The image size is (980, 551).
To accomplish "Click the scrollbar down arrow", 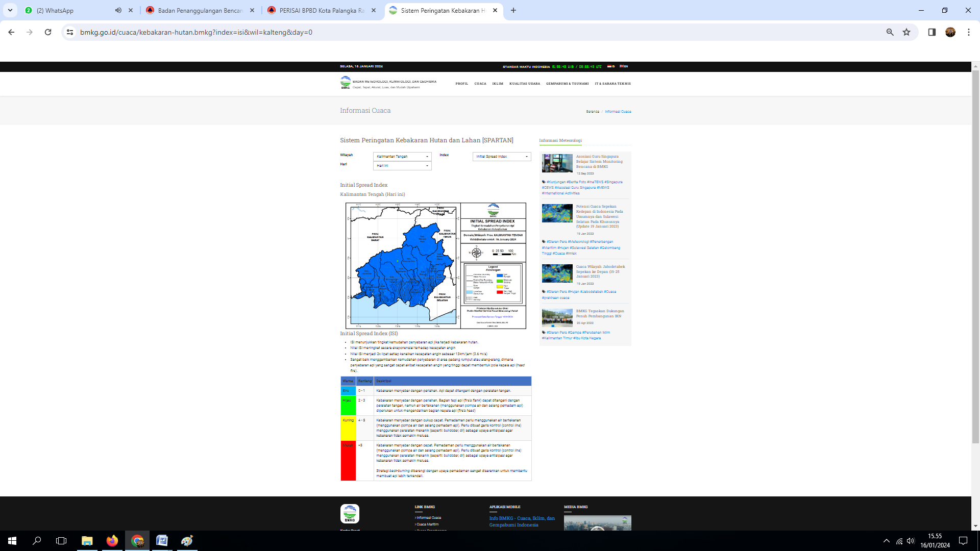I will pyautogui.click(x=975, y=526).
